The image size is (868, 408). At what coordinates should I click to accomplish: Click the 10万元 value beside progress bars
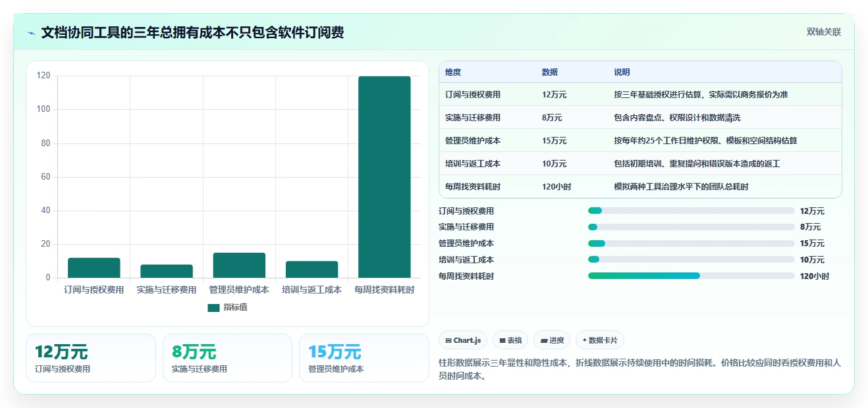[812, 260]
